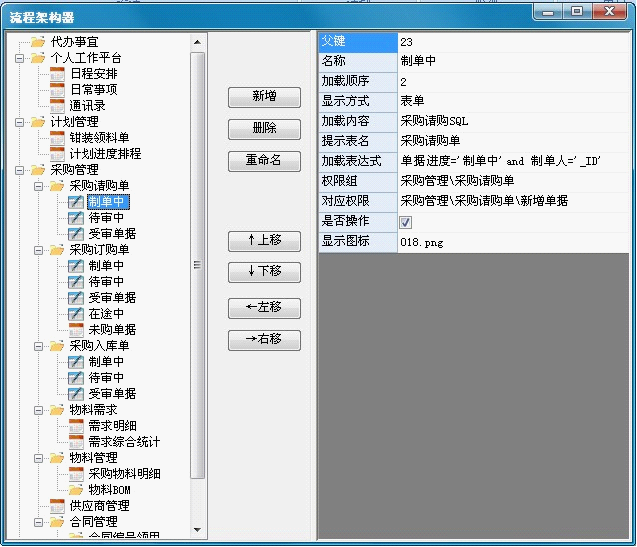Click the 对应权限 value field
The width and height of the screenshot is (637, 547).
tap(514, 202)
